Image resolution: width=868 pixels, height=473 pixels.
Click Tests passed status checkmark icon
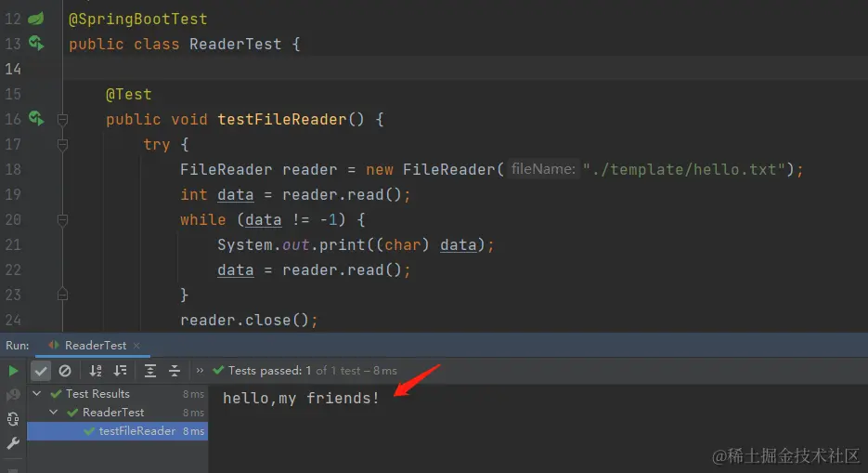pos(218,370)
